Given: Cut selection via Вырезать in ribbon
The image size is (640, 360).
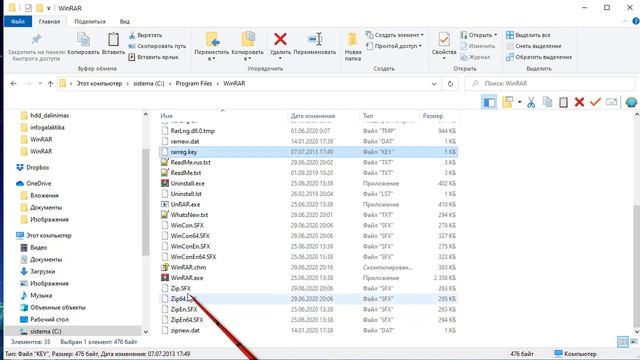Looking at the screenshot, I should coord(145,35).
